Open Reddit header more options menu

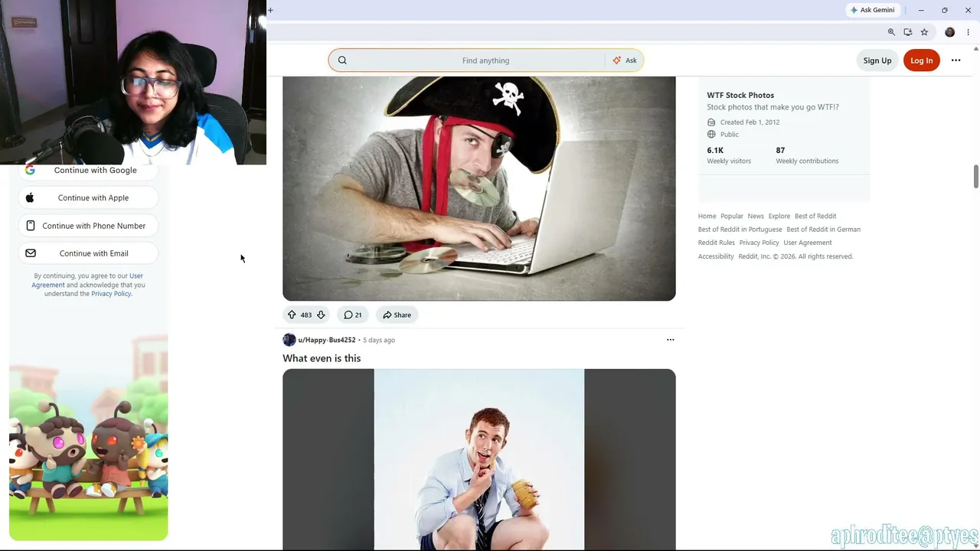[x=955, y=60]
